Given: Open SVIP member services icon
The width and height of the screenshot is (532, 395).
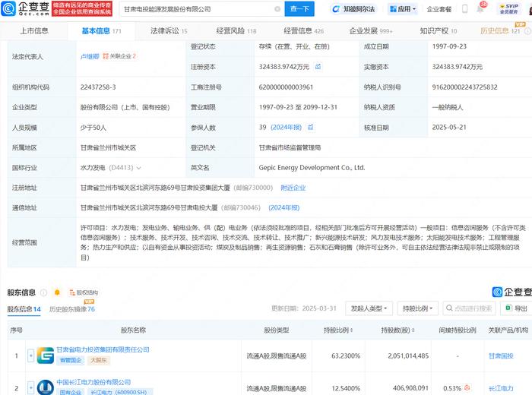Looking at the screenshot, I should click(x=509, y=9).
